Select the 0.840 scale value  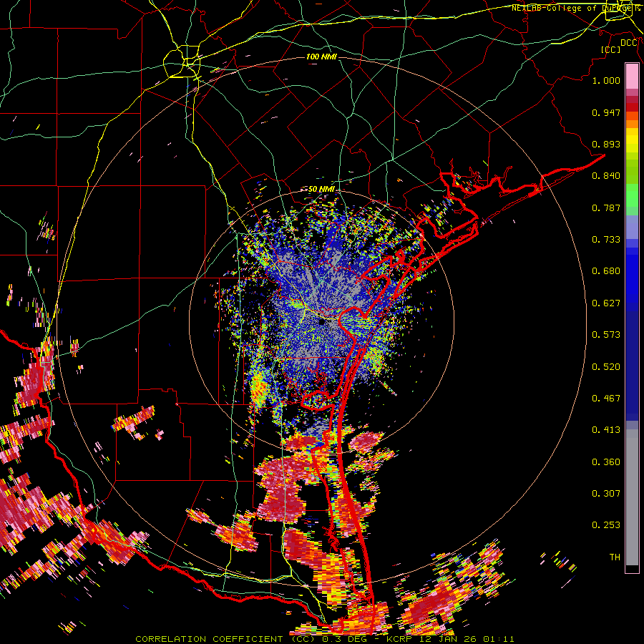[606, 176]
